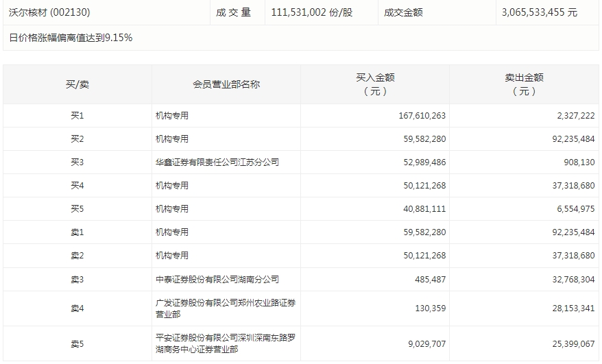This screenshot has width=602, height=364.
Task: Open 广发证券 郑州农业路证券营业部 entry
Action: click(x=226, y=308)
